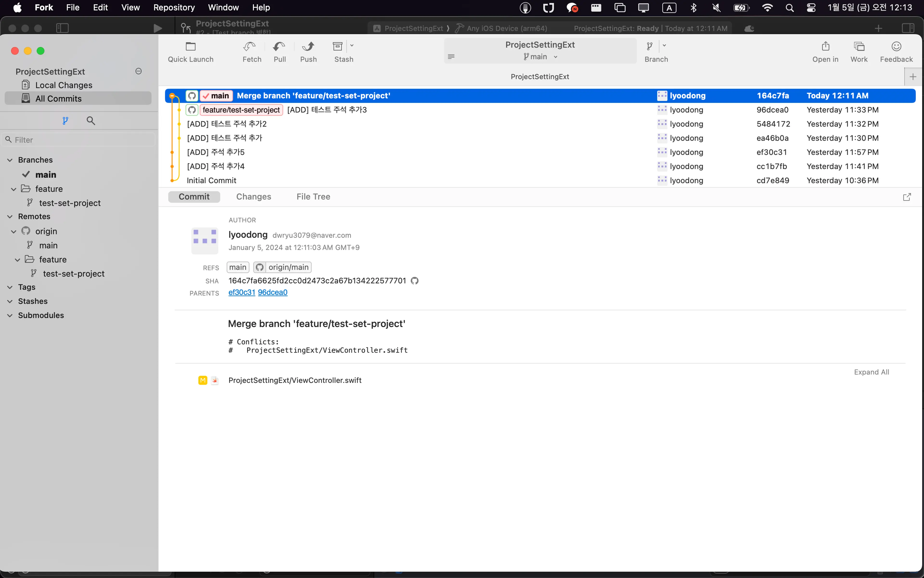
Task: Click the Open in icon
Action: pyautogui.click(x=826, y=46)
